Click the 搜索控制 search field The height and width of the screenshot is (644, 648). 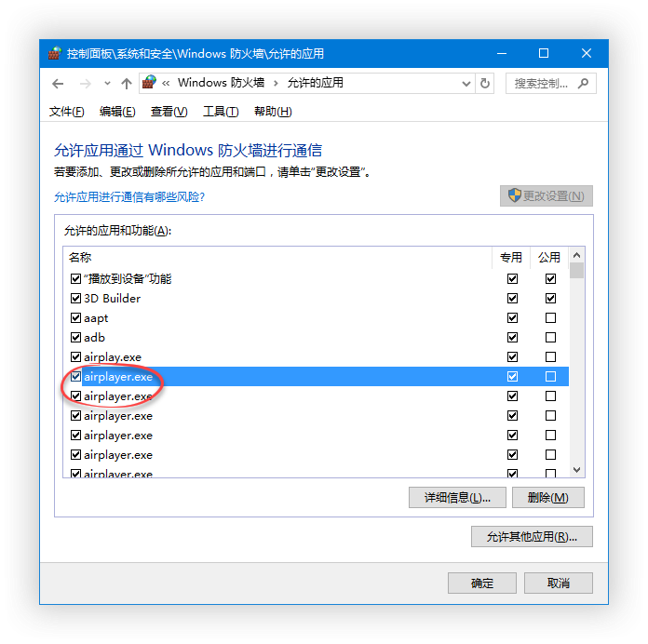tap(541, 84)
